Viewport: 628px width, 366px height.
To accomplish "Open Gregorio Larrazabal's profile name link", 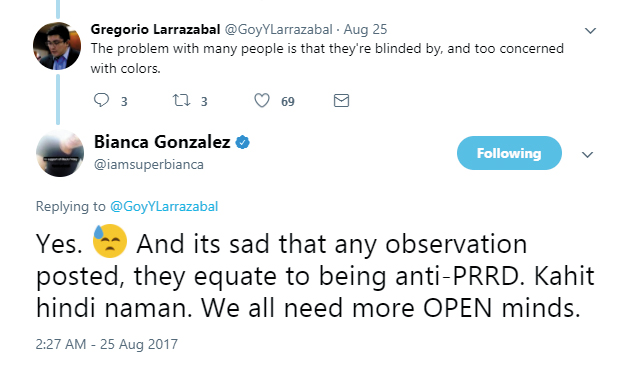I will 155,29.
